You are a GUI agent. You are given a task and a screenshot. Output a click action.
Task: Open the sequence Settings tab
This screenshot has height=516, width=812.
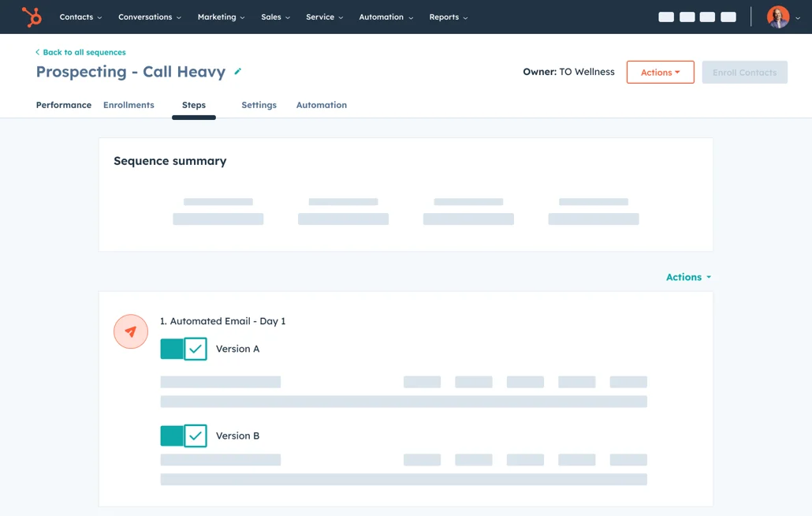[259, 104]
